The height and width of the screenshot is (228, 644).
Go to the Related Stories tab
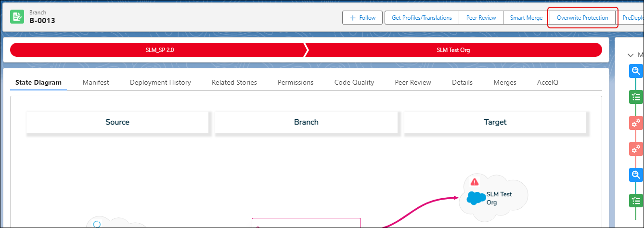tap(234, 82)
